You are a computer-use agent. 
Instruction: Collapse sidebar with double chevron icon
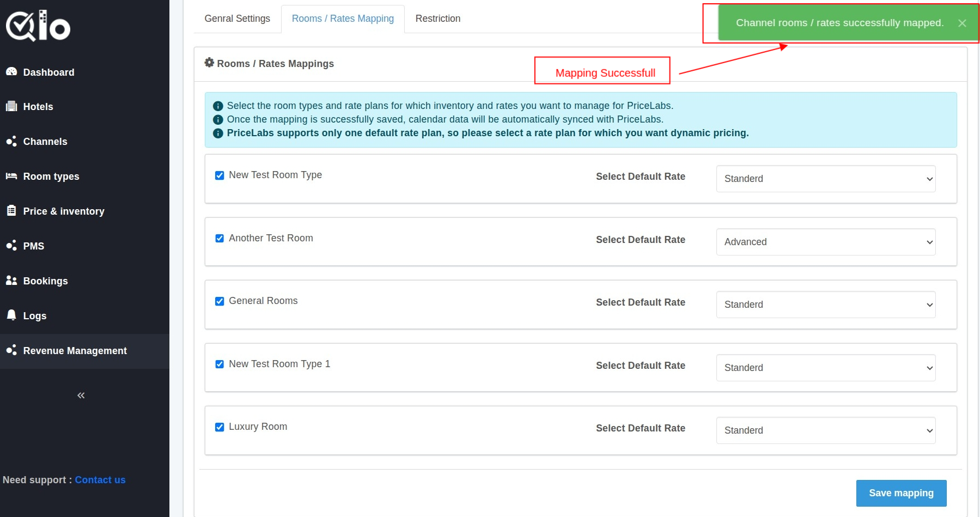[81, 396]
